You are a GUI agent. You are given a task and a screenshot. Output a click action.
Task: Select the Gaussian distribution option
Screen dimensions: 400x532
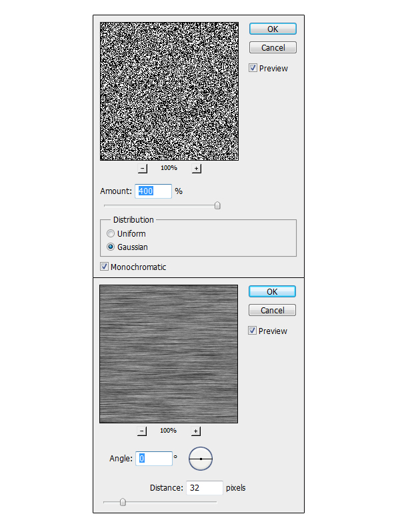pos(110,247)
